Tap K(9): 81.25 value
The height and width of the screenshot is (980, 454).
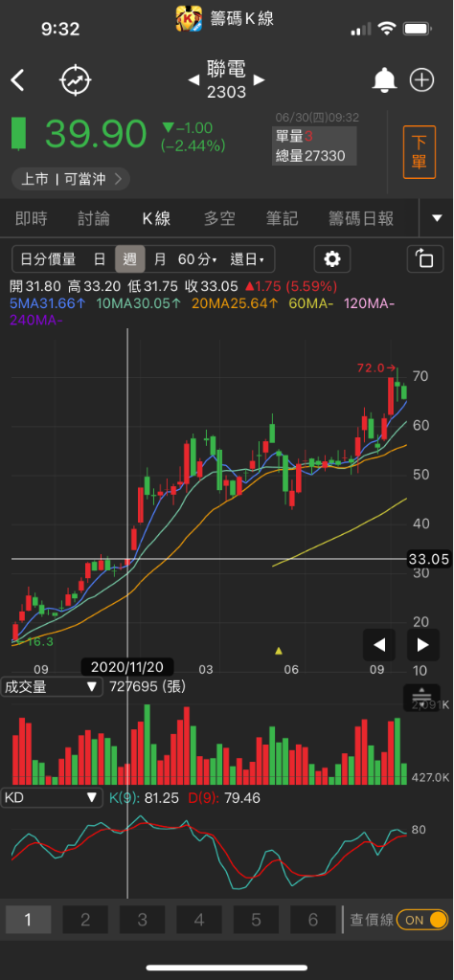[145, 798]
